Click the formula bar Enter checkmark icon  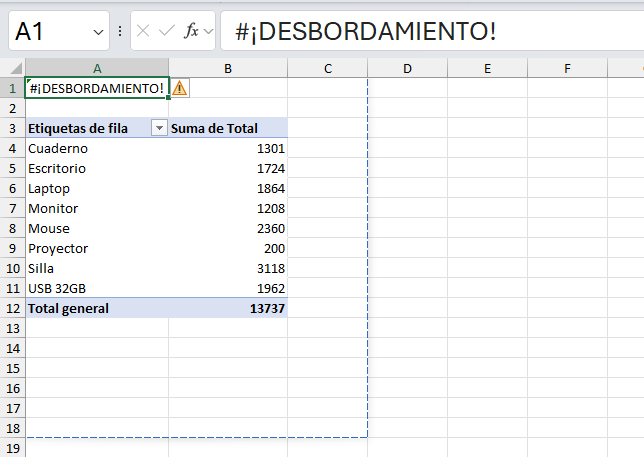(x=167, y=31)
